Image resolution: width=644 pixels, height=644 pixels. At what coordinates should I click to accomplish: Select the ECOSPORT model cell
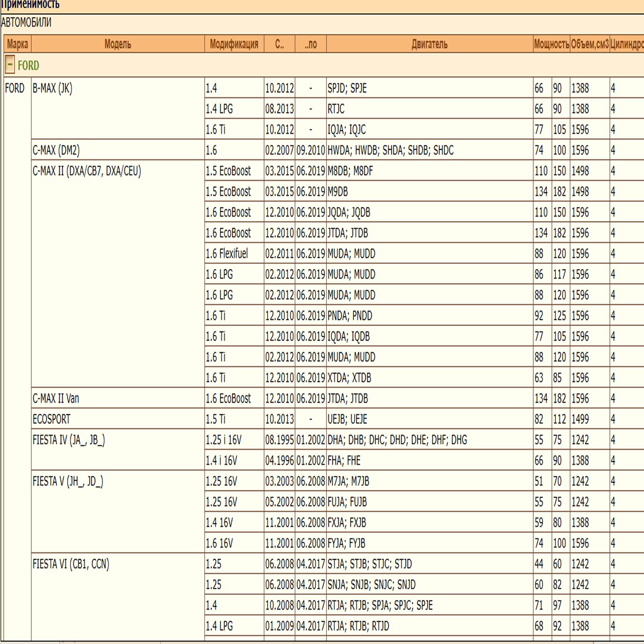coord(52,419)
